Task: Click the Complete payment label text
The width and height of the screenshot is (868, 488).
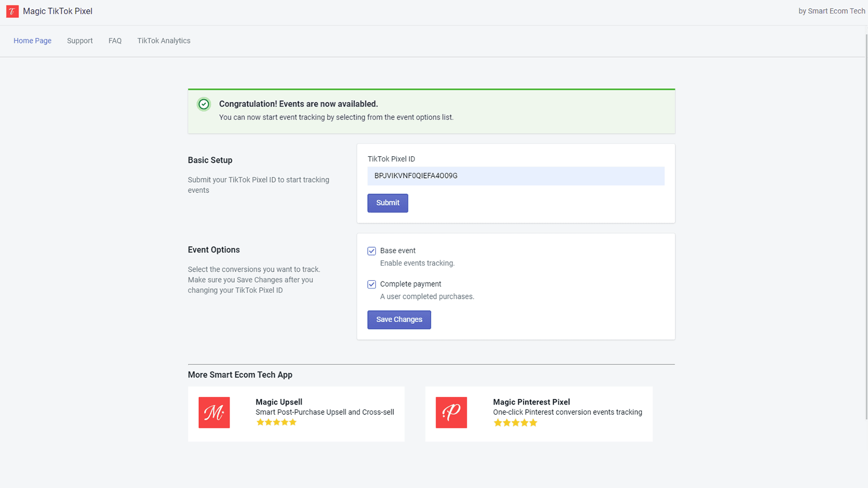Action: click(x=411, y=284)
